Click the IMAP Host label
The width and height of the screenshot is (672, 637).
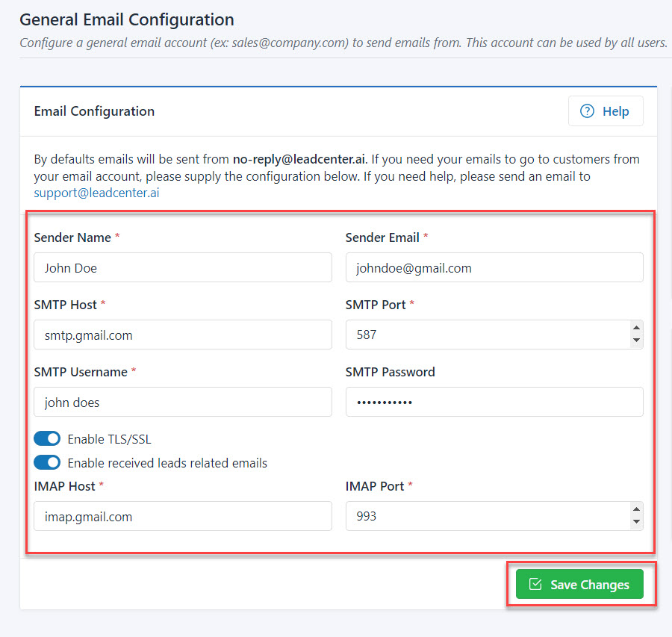pos(65,486)
